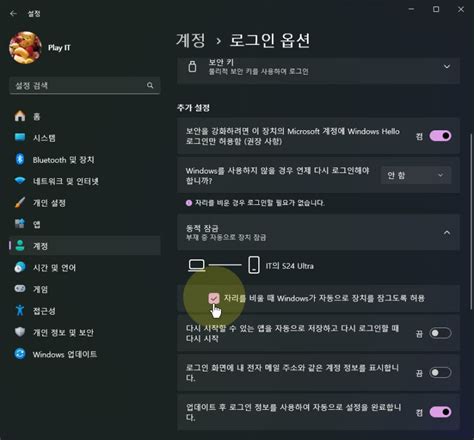The image size is (474, 440).
Task: Click the 개인 정보 및 보안 shield icon
Action: 20,332
